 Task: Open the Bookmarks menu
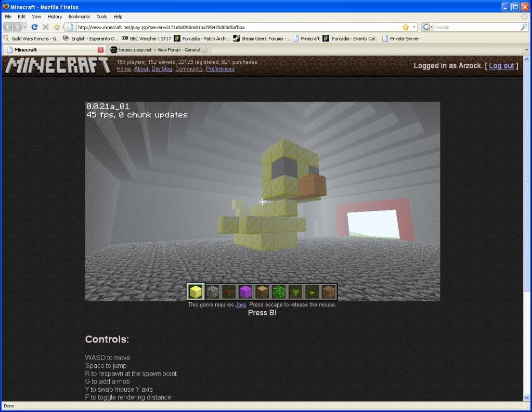(x=79, y=17)
